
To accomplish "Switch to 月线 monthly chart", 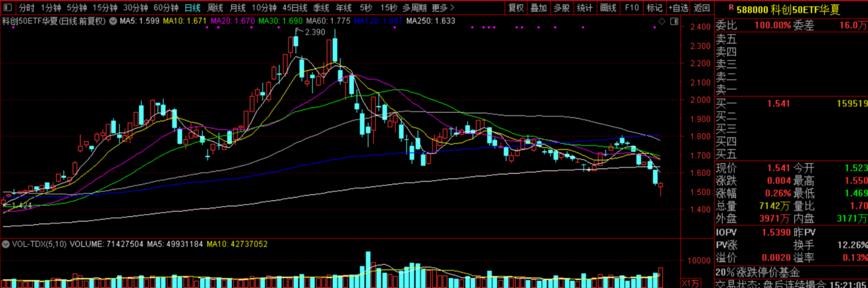I will (x=237, y=7).
